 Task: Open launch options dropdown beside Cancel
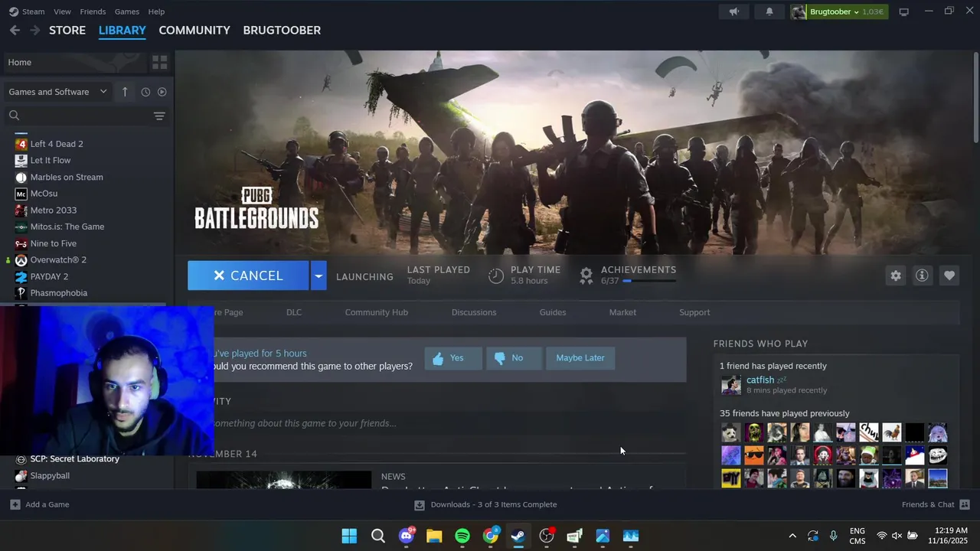coord(318,275)
